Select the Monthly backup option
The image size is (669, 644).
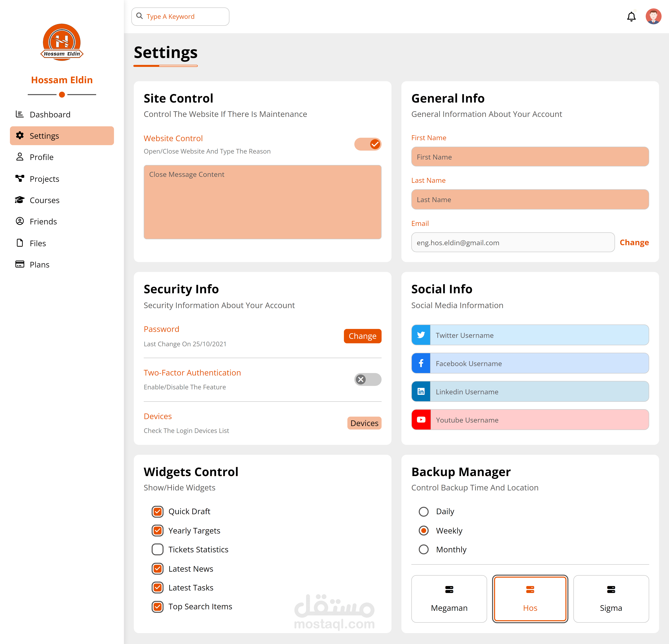click(424, 550)
